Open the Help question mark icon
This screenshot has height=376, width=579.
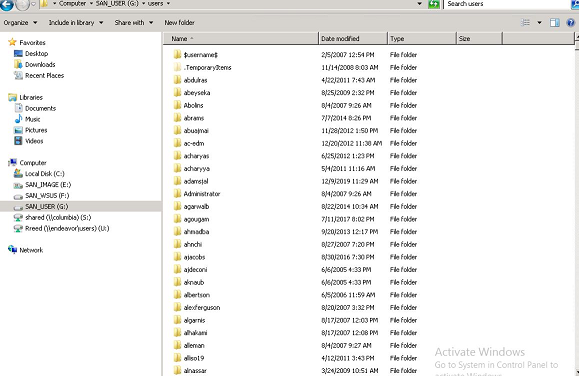tap(571, 23)
